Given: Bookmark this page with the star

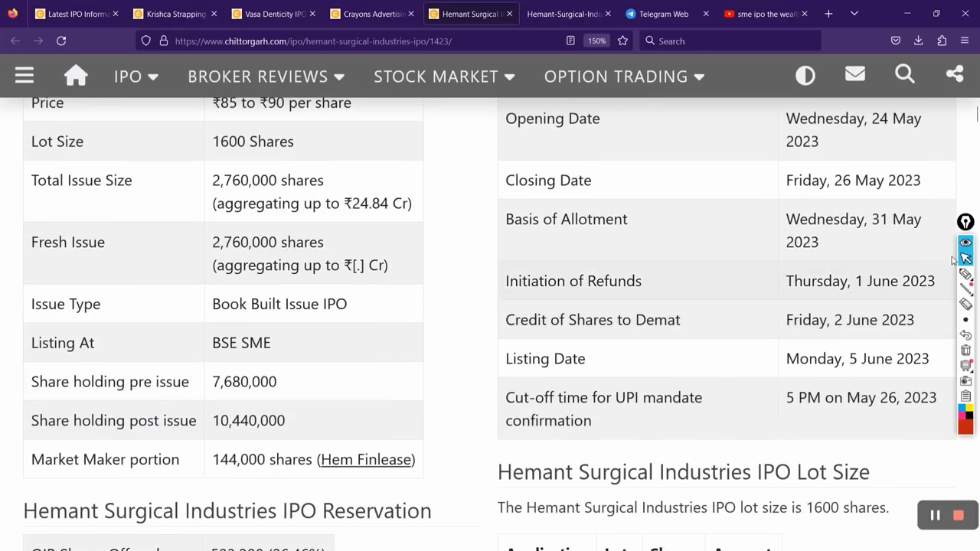Looking at the screenshot, I should tap(622, 41).
